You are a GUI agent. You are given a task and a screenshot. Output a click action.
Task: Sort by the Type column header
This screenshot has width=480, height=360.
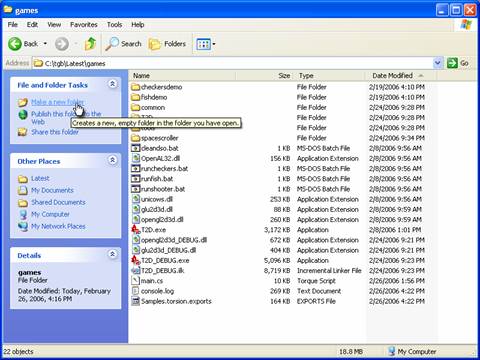click(x=329, y=76)
